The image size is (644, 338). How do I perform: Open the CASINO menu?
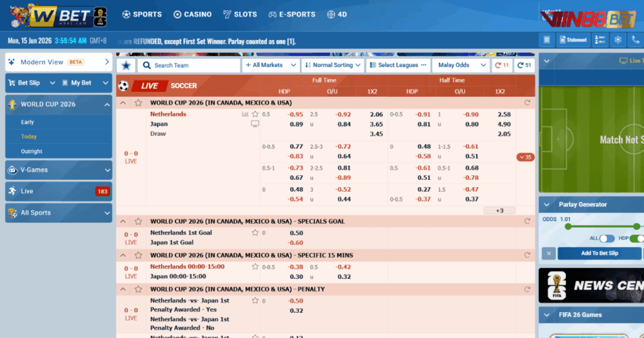192,14
